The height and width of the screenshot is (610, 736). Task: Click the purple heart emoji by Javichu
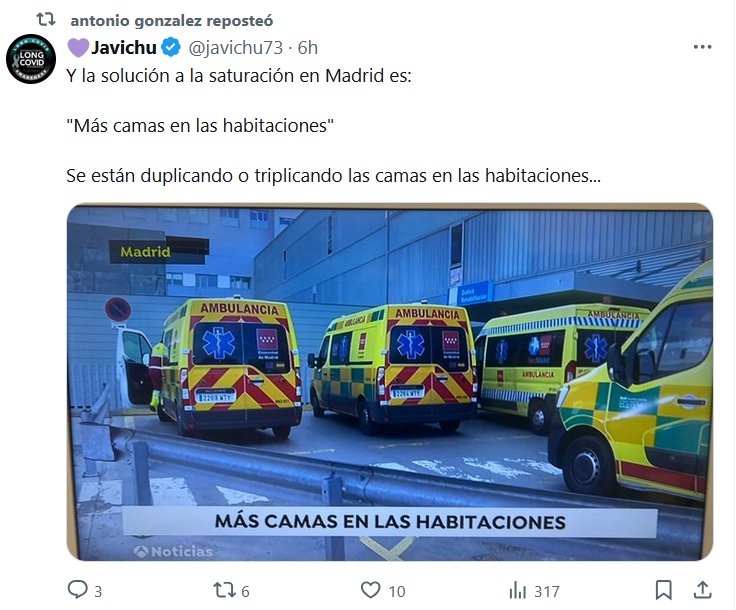pyautogui.click(x=78, y=47)
